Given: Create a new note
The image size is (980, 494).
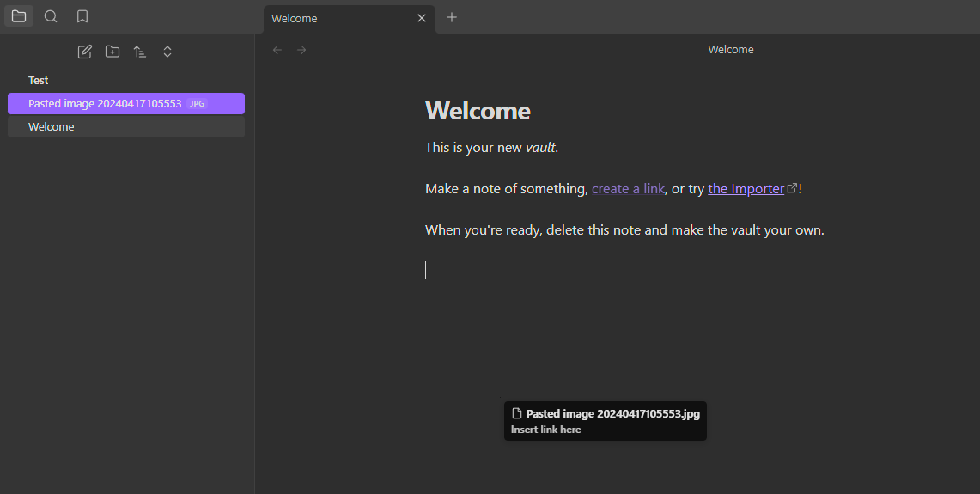Looking at the screenshot, I should point(84,52).
